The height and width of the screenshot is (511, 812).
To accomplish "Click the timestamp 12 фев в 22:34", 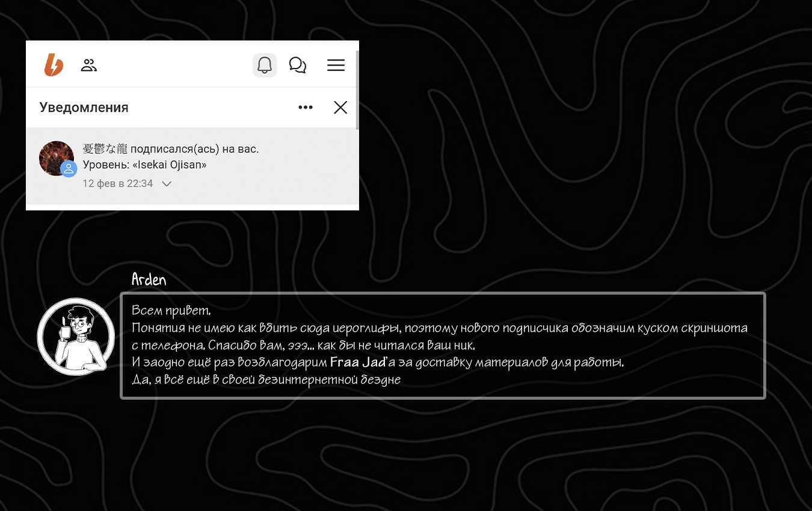I will click(118, 184).
